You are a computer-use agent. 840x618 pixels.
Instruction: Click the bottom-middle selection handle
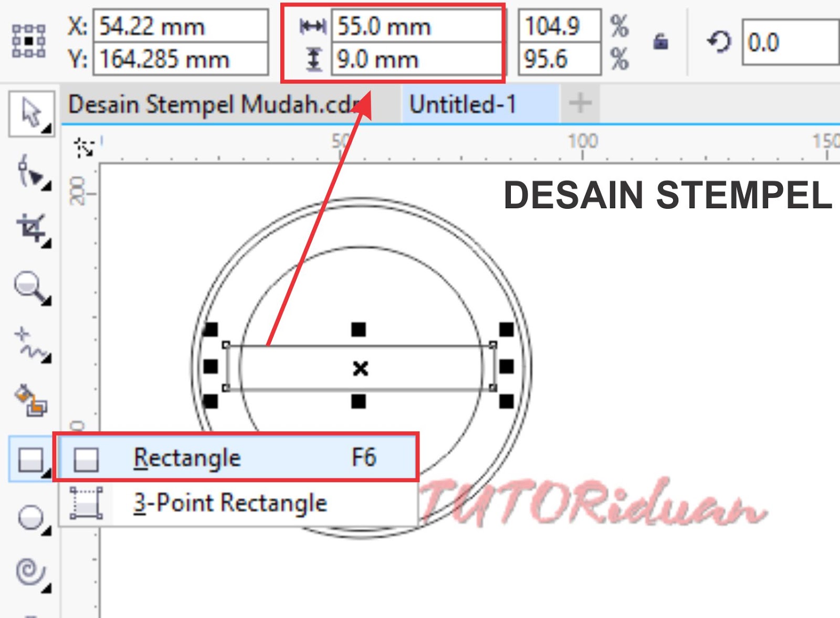[x=359, y=401]
